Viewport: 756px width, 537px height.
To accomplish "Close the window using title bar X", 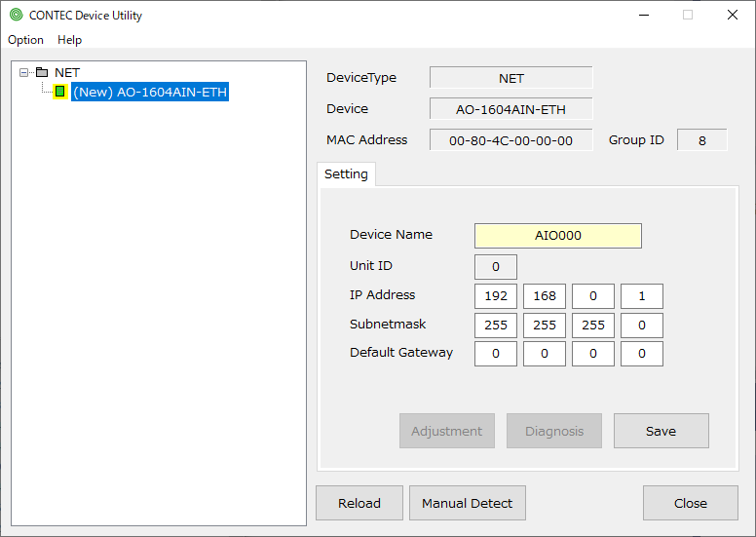I will 733,15.
